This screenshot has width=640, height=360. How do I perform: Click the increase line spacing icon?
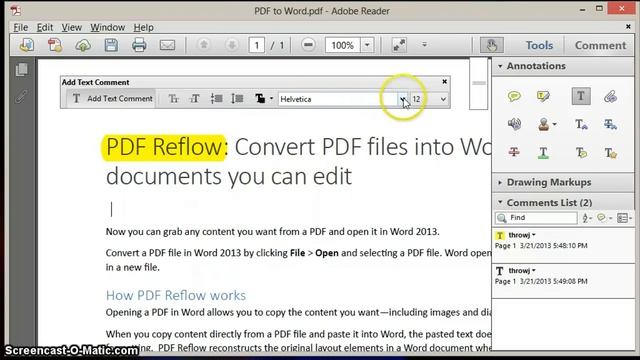(x=237, y=99)
